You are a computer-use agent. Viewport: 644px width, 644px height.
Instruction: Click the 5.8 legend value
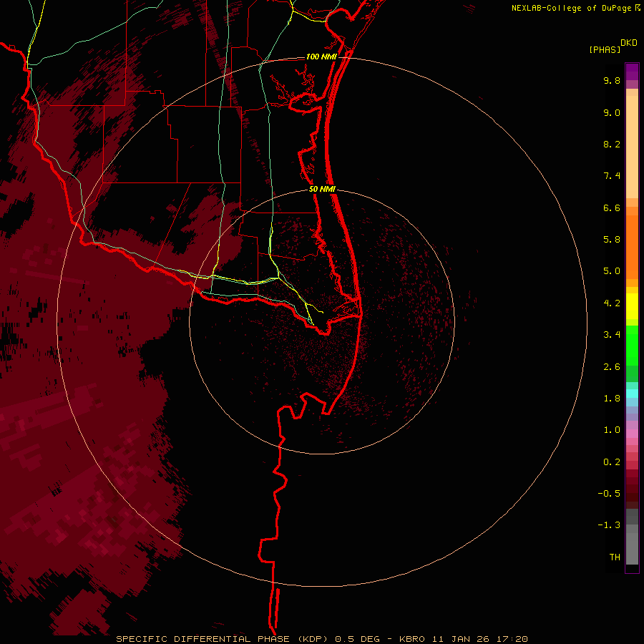[x=612, y=240]
